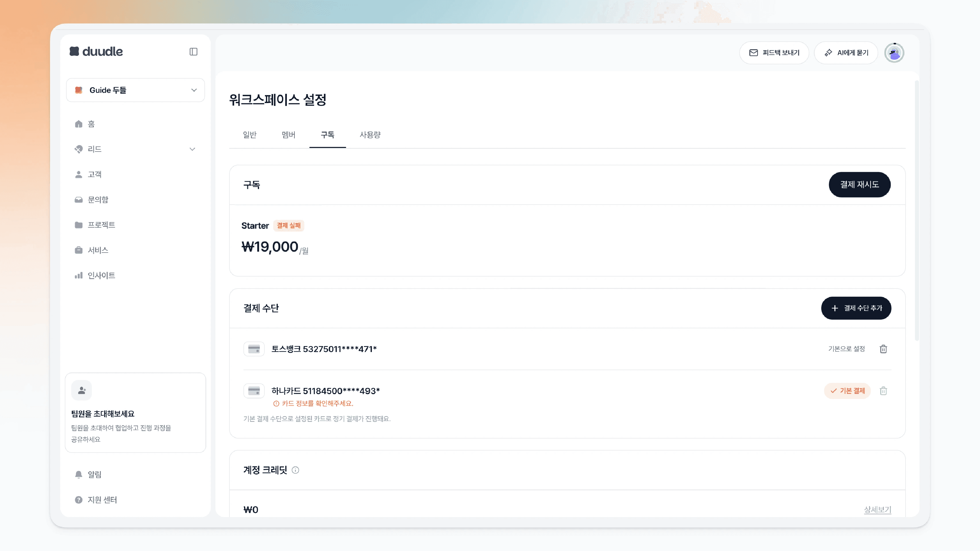Click the ₩0 credit balance
Screen dimensions: 980x551
point(251,510)
